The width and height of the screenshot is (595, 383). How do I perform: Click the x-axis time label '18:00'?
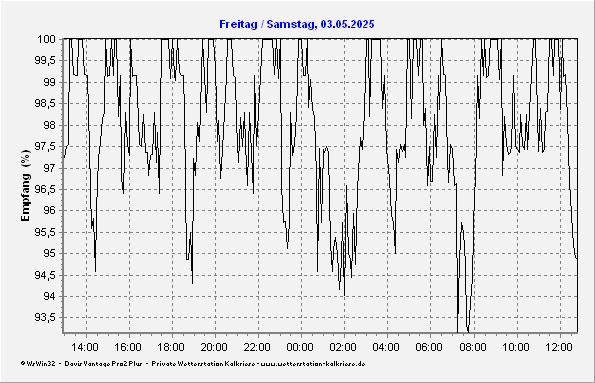coord(171,347)
